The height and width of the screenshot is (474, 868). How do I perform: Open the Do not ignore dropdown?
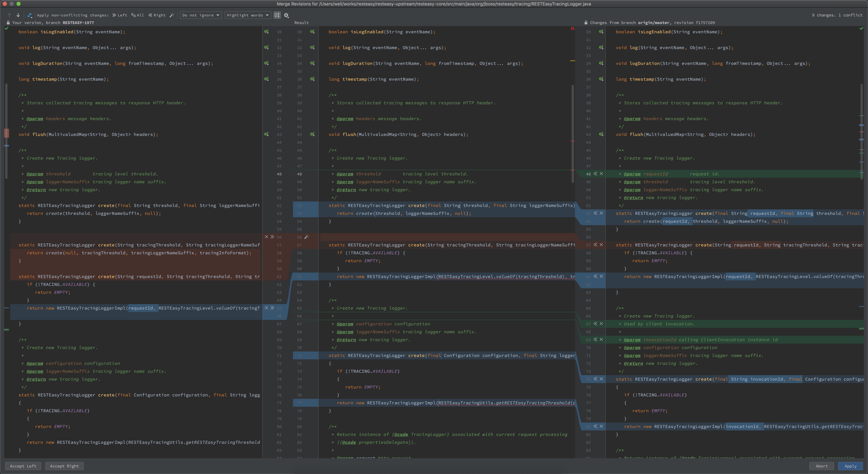[201, 15]
